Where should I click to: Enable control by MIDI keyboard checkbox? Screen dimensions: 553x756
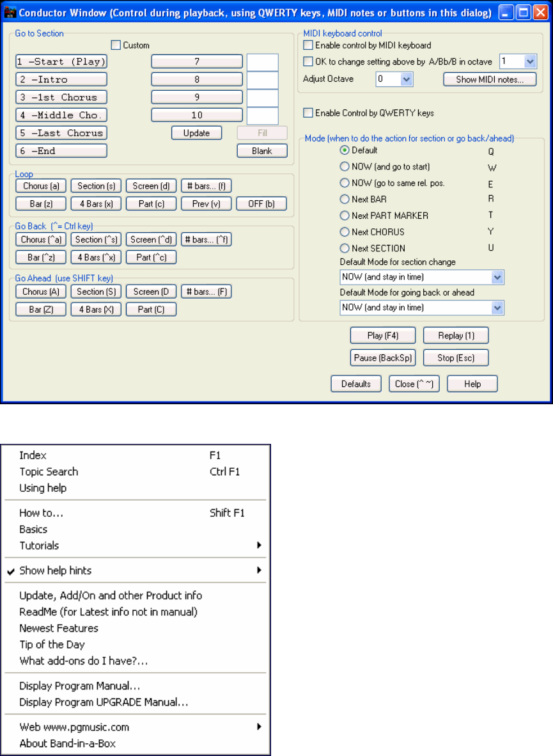point(308,45)
